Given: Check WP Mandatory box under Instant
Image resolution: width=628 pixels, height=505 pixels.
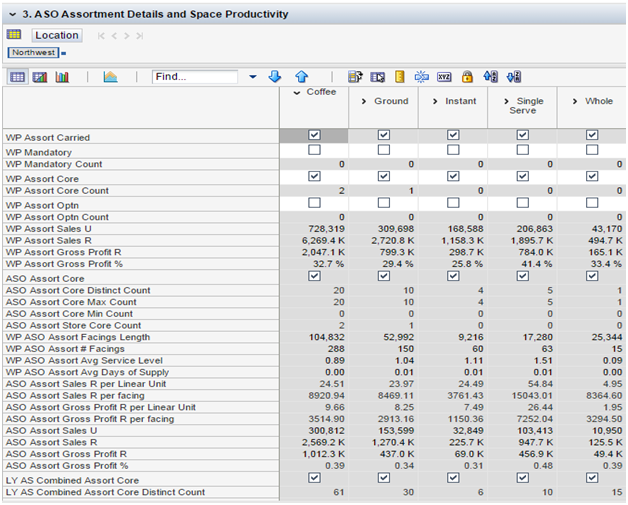Looking at the screenshot, I should [x=452, y=150].
